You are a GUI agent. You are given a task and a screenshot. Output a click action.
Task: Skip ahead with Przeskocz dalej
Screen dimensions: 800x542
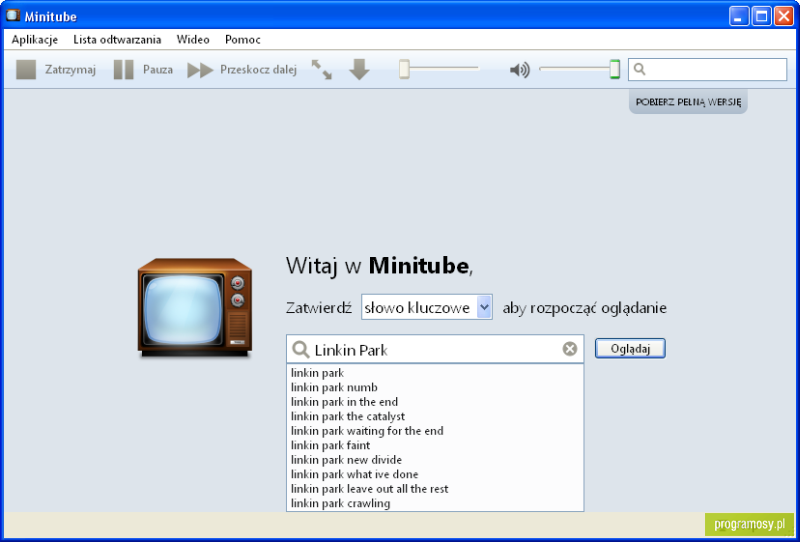tap(242, 69)
